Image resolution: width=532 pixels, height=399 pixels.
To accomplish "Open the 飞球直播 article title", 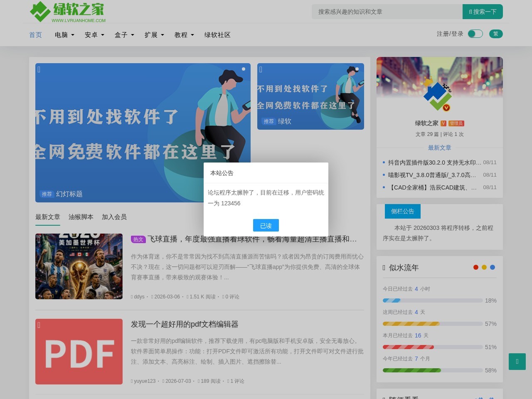I will click(252, 239).
